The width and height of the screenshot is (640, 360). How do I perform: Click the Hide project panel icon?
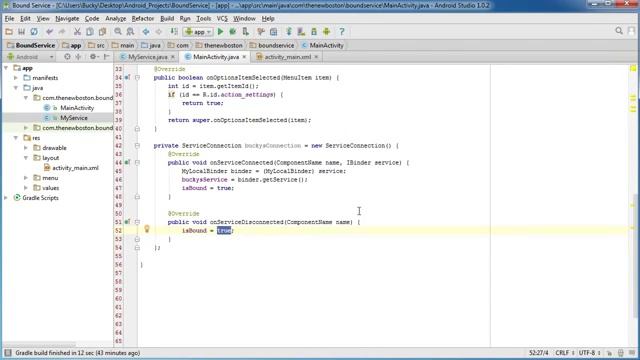pyautogui.click(x=107, y=57)
